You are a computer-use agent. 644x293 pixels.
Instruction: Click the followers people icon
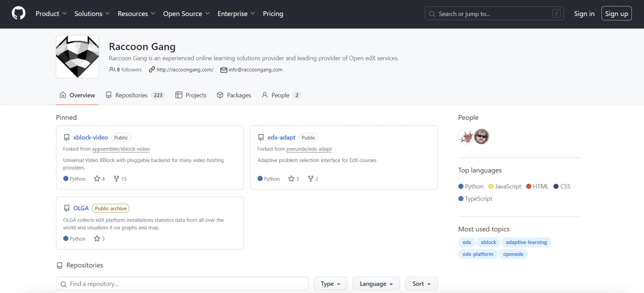[112, 70]
